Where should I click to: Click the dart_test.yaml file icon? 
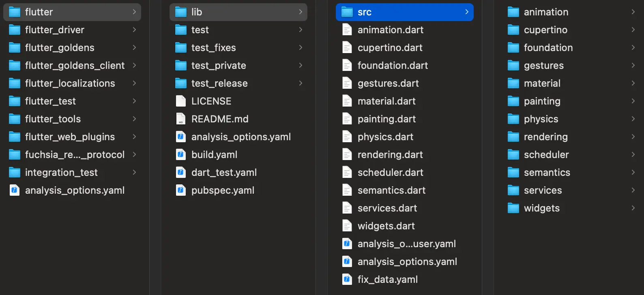coord(181,173)
